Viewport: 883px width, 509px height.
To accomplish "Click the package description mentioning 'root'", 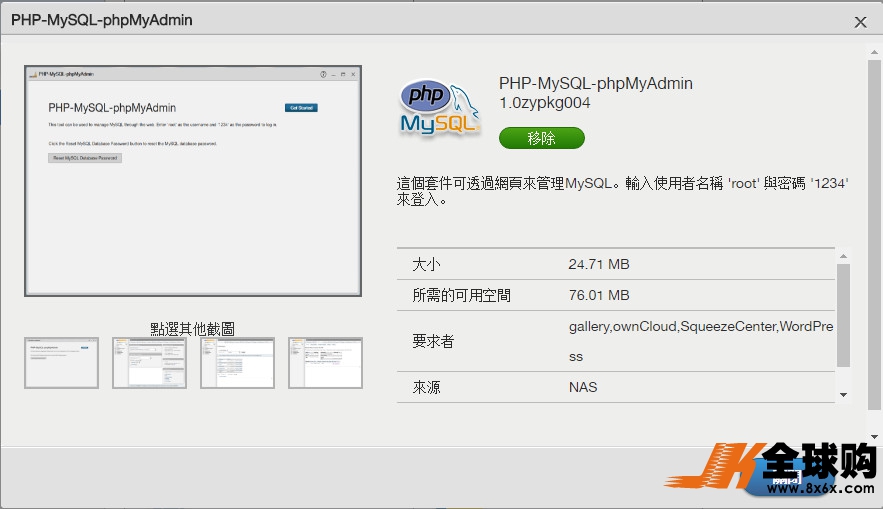I will [622, 191].
